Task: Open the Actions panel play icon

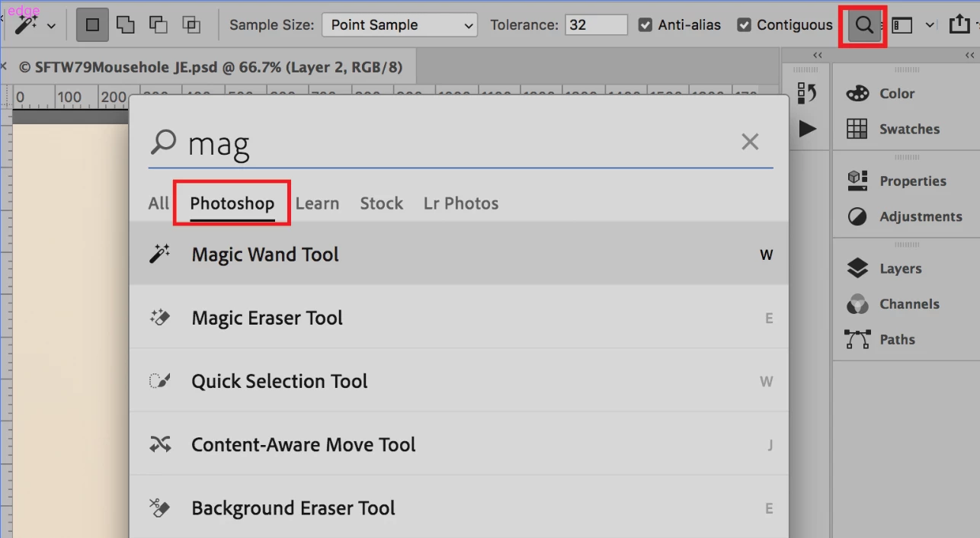Action: point(807,129)
